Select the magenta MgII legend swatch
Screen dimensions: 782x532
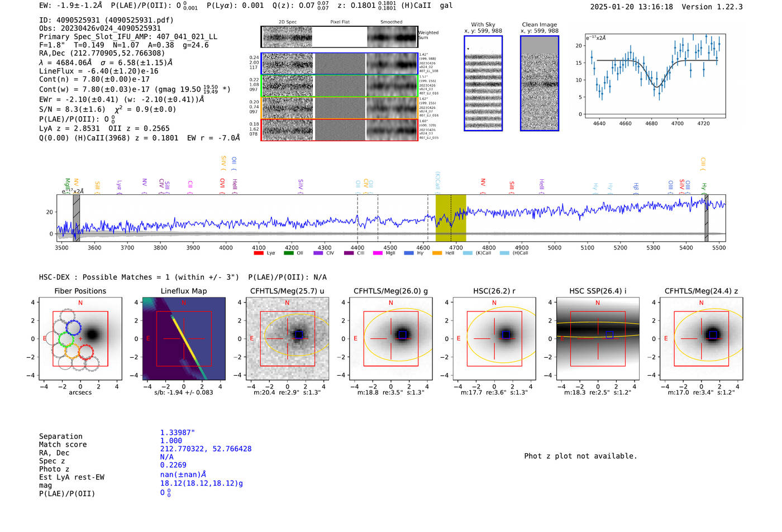(x=378, y=253)
